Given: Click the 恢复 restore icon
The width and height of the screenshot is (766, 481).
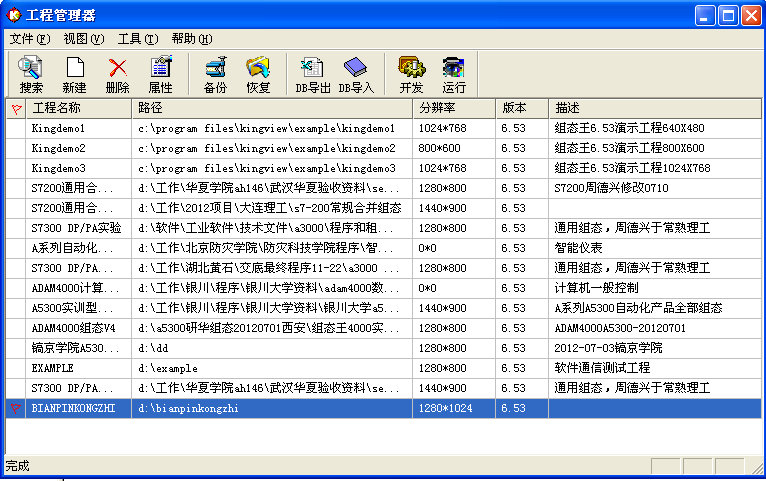Looking at the screenshot, I should tap(258, 74).
